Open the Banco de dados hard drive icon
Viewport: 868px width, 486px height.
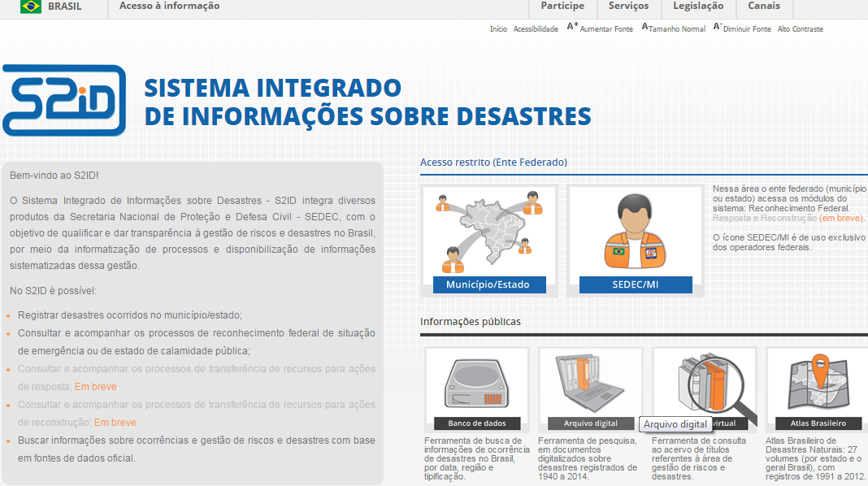(x=476, y=384)
